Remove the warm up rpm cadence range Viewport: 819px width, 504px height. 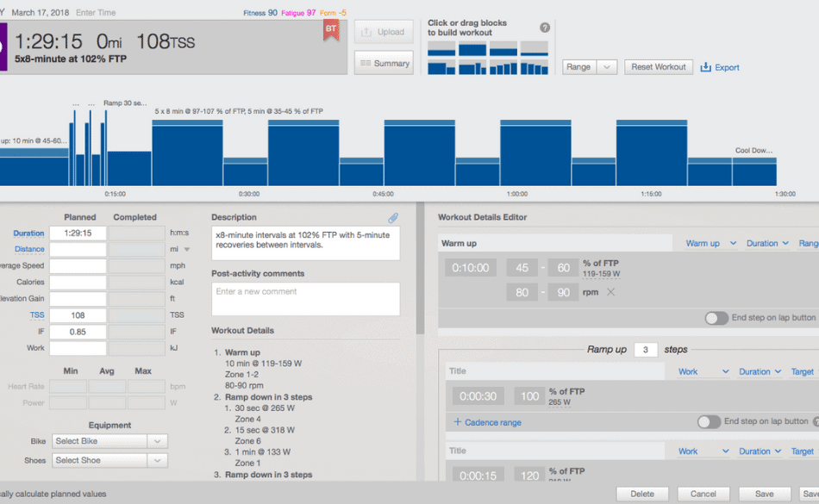click(x=610, y=293)
